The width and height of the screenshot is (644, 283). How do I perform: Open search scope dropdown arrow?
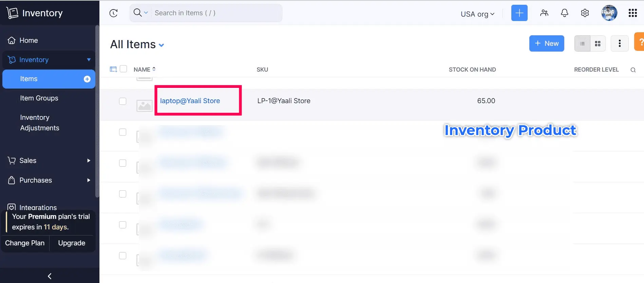(x=146, y=13)
